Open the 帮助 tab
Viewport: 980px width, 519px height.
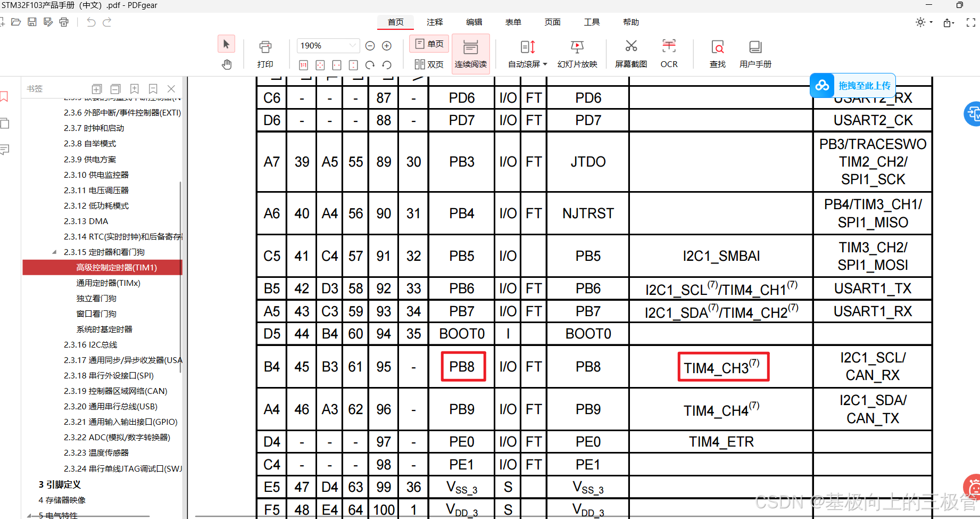(x=631, y=22)
